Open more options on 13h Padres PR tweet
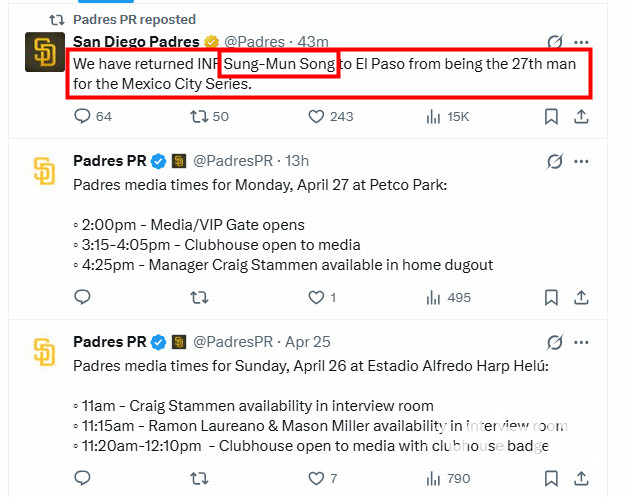Viewport: 626px width, 497px height. click(x=581, y=161)
